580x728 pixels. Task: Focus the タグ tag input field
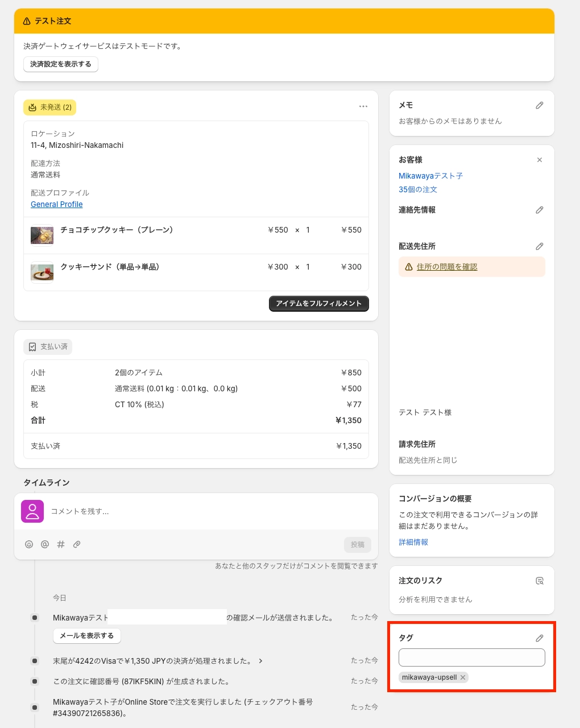point(472,657)
